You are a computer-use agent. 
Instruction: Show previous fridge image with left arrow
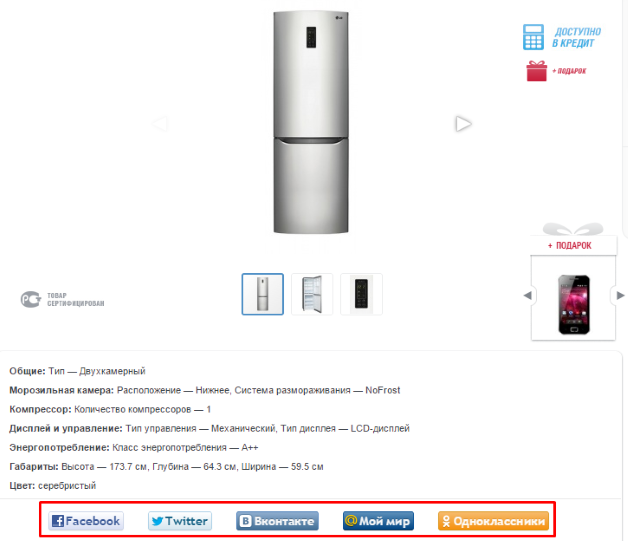(160, 124)
